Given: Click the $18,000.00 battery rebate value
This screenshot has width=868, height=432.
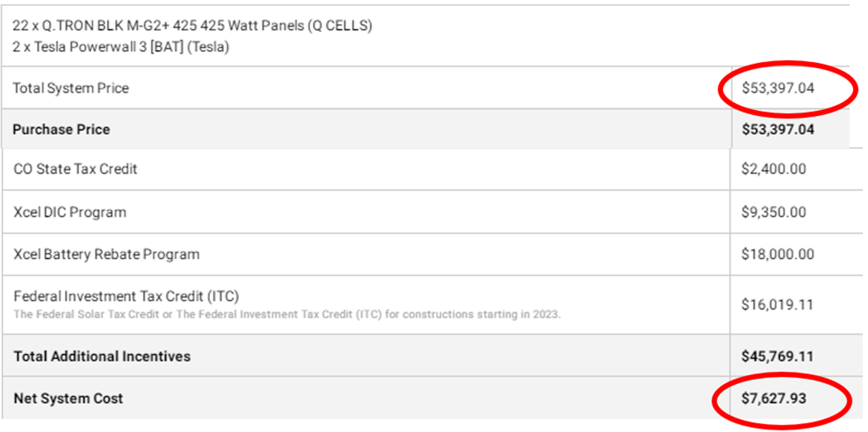Looking at the screenshot, I should pyautogui.click(x=777, y=254).
